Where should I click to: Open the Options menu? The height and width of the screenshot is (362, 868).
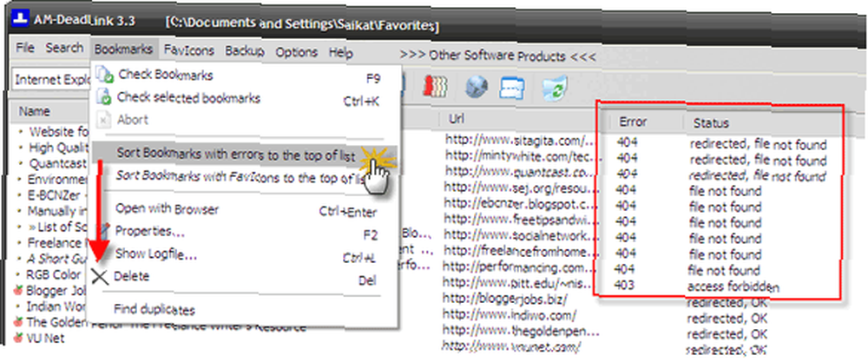tap(297, 52)
